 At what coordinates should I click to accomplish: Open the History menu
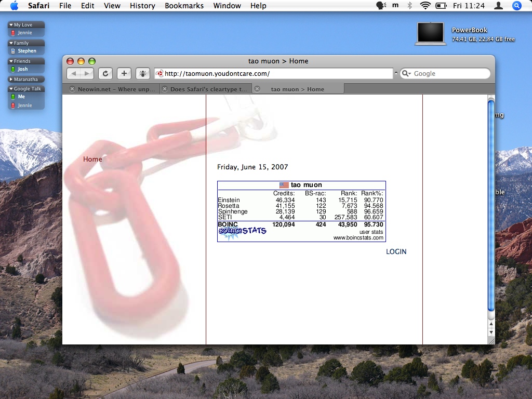(x=142, y=5)
